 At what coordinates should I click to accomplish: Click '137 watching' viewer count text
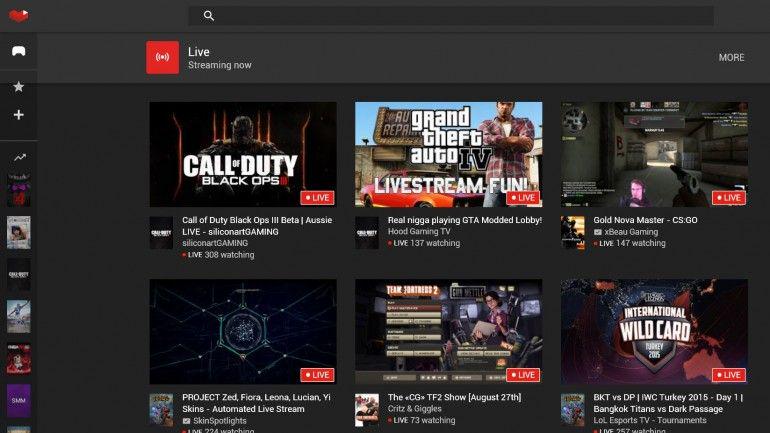point(435,243)
